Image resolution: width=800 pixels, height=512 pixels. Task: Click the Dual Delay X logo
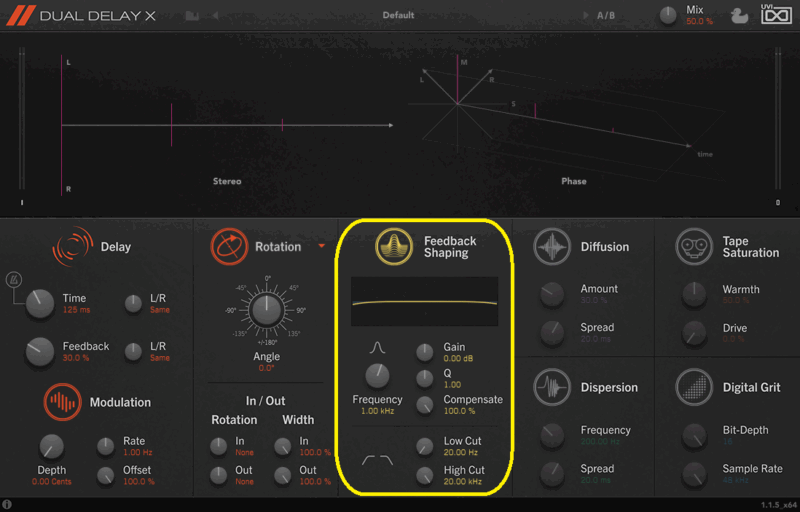[x=82, y=15]
